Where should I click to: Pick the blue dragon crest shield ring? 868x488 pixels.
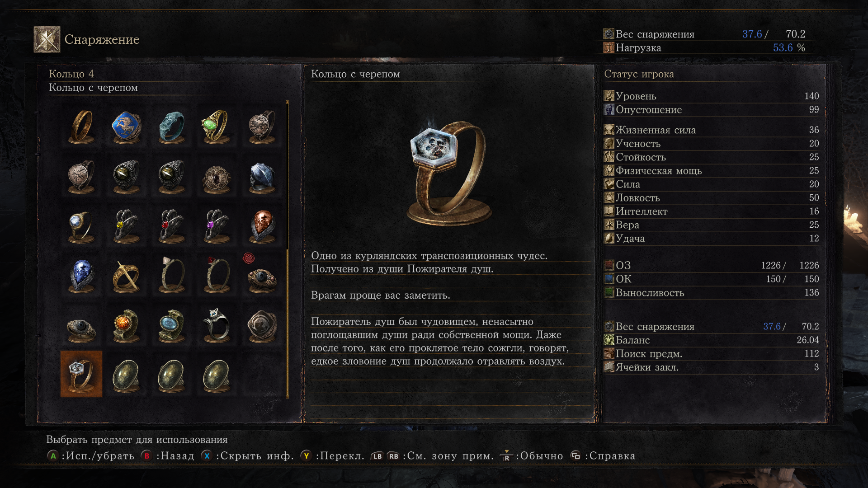pos(127,127)
